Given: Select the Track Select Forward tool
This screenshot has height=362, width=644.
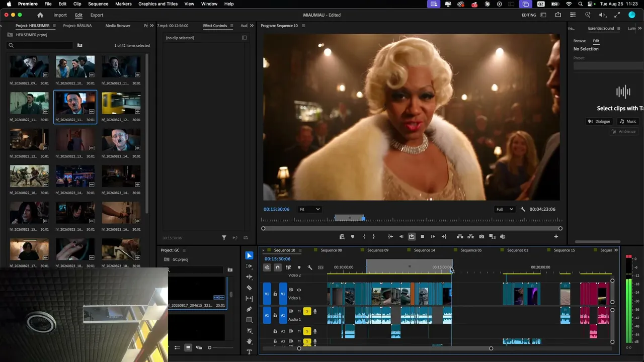Looking at the screenshot, I should [x=249, y=266].
